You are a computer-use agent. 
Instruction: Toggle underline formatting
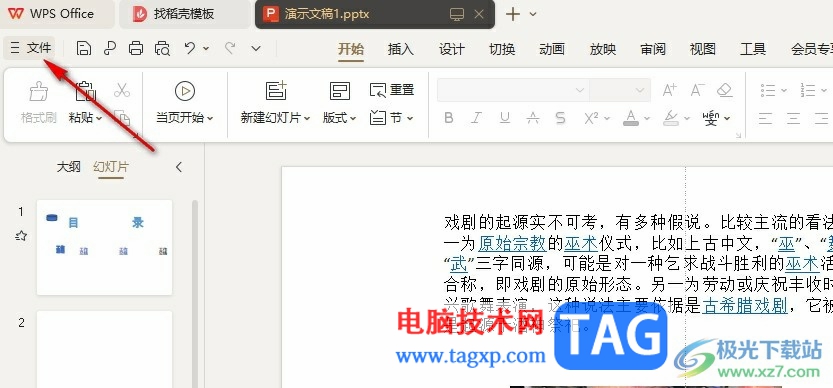[x=505, y=118]
